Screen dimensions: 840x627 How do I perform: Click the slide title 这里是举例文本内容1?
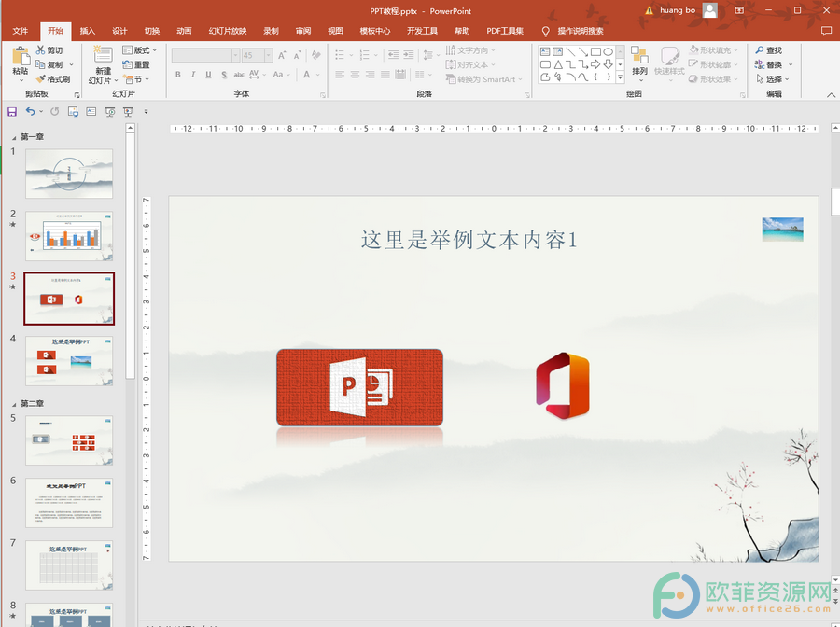tap(469, 240)
